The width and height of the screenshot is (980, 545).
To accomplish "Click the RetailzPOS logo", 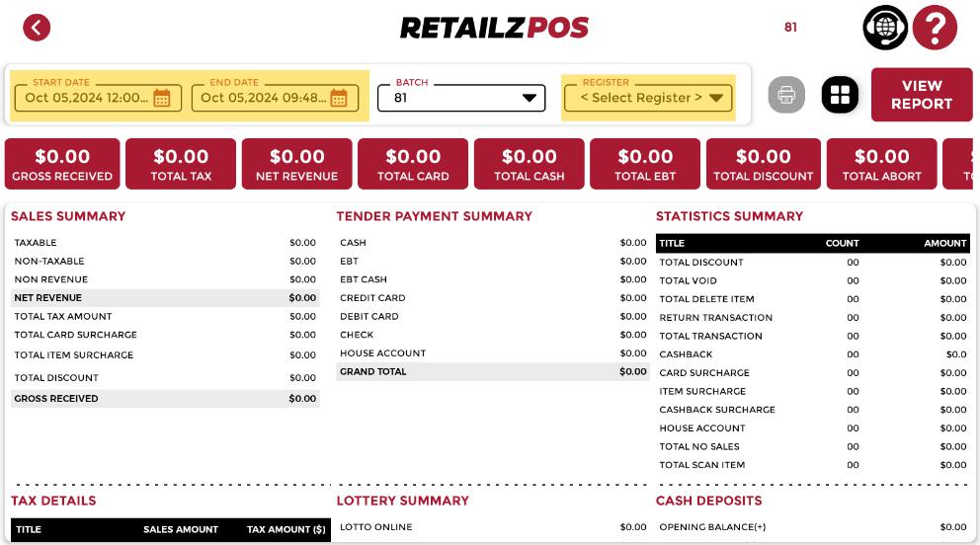I will coord(494,28).
